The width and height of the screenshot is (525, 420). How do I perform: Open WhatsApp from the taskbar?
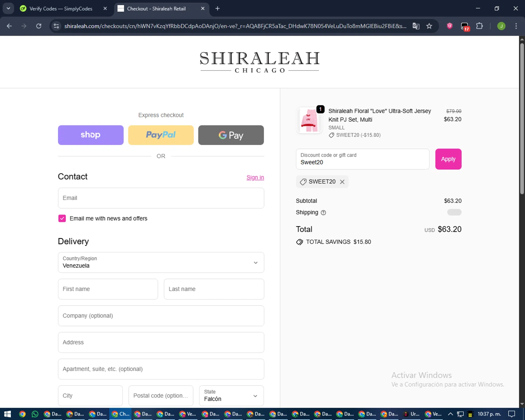pos(35,414)
